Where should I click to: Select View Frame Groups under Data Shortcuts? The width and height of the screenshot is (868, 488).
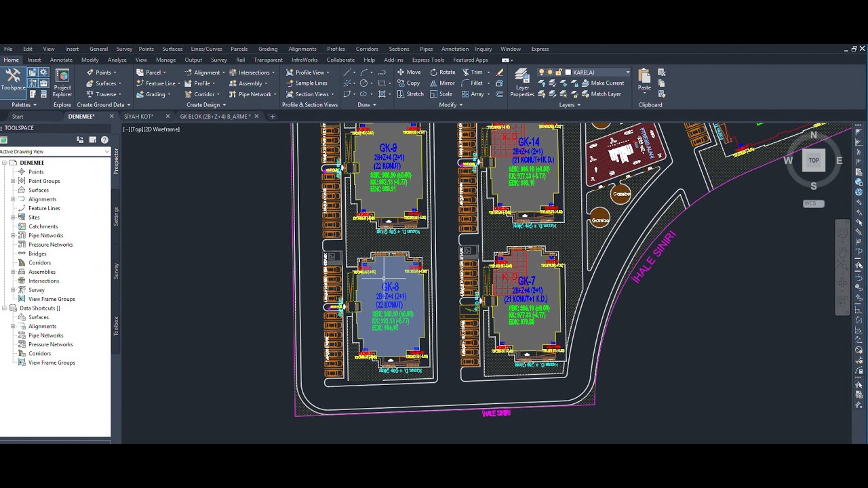pos(52,363)
